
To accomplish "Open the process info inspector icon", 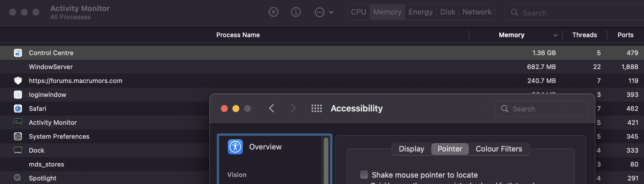I will click(x=296, y=12).
